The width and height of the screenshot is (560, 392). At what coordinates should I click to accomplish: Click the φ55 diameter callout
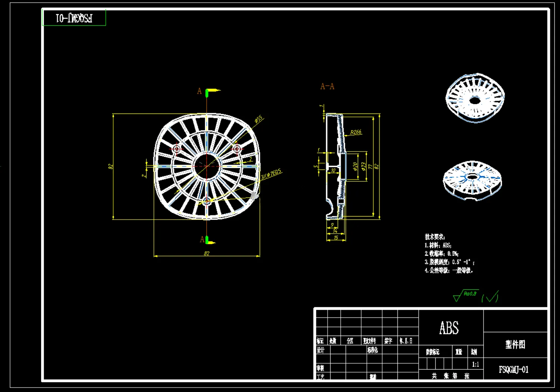(x=259, y=119)
